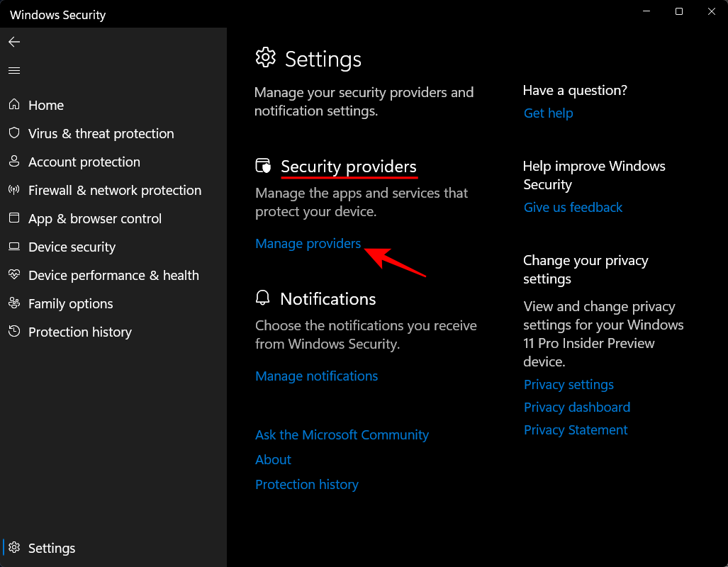Click the App & browser control icon
Image resolution: width=728 pixels, height=567 pixels.
14,218
